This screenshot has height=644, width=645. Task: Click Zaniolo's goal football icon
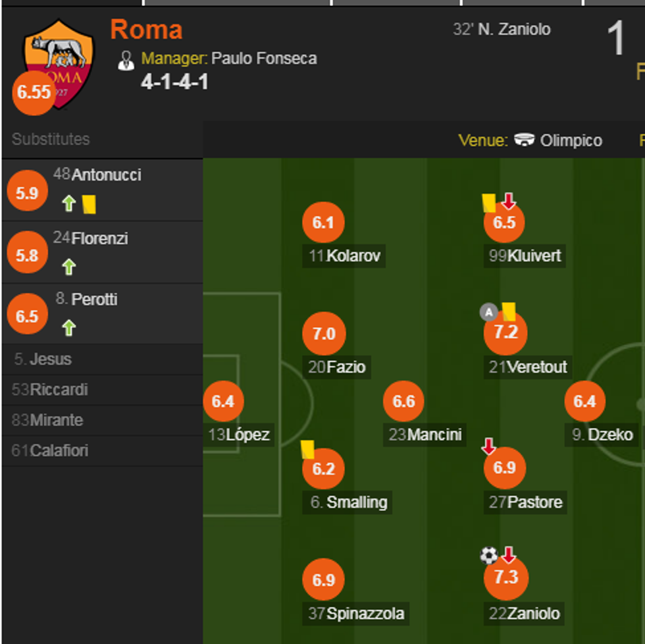[489, 556]
